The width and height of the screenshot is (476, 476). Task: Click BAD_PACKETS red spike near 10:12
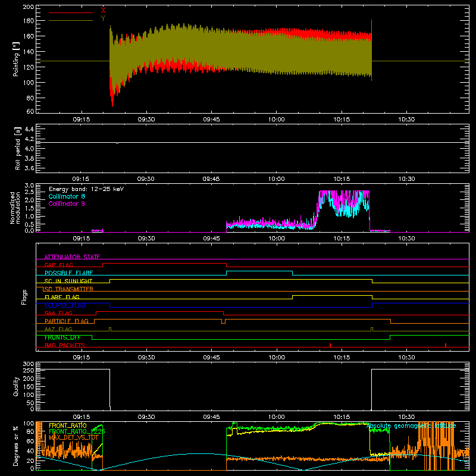click(x=330, y=345)
